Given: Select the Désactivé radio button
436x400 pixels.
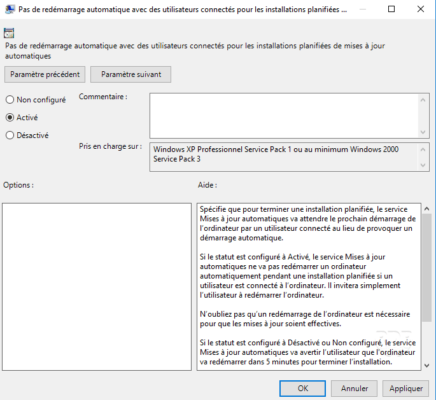Looking at the screenshot, I should coord(10,135).
